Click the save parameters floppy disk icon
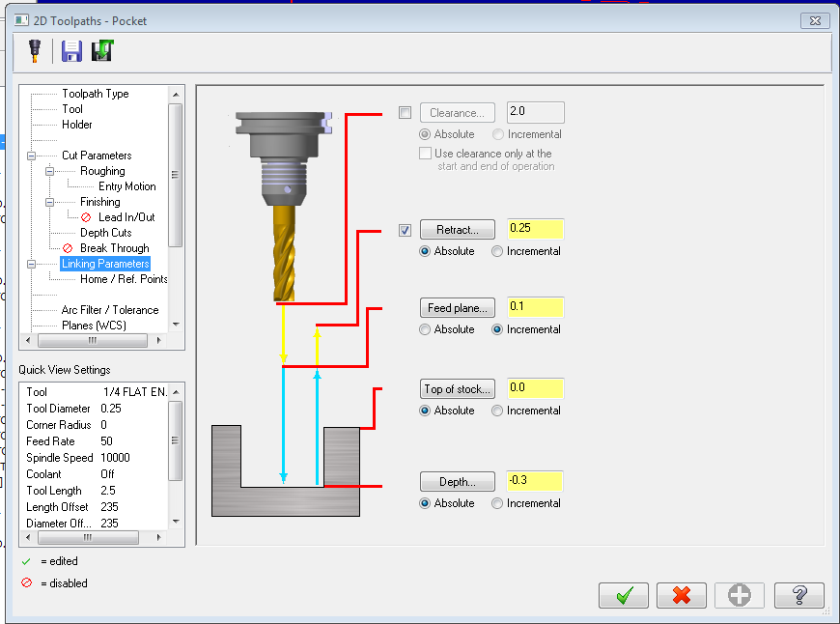The image size is (840, 624). [71, 51]
